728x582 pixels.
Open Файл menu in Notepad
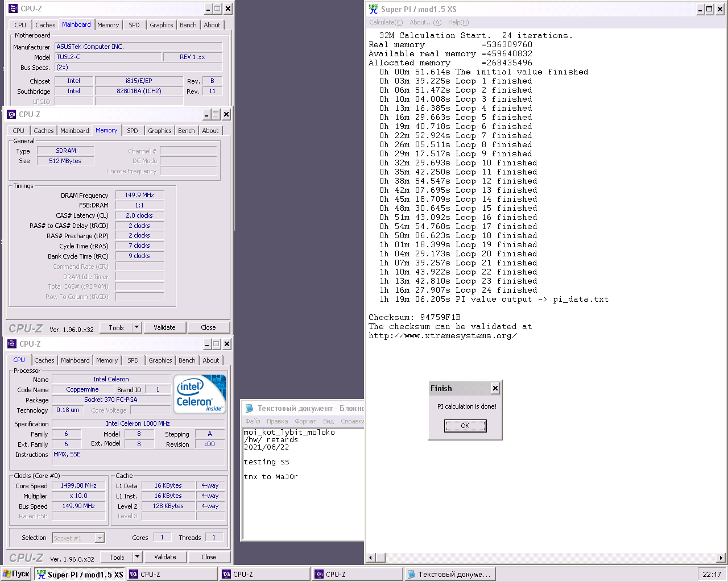tap(253, 421)
